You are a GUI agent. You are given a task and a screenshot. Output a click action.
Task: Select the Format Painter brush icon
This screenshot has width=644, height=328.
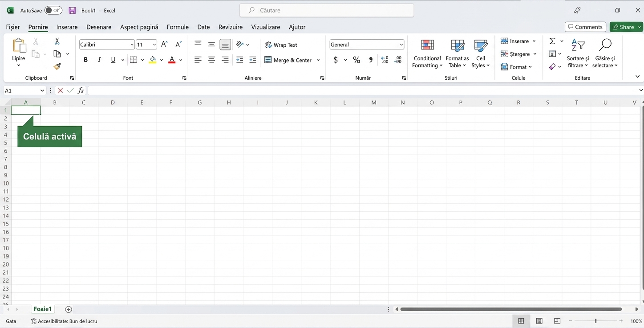pyautogui.click(x=57, y=66)
